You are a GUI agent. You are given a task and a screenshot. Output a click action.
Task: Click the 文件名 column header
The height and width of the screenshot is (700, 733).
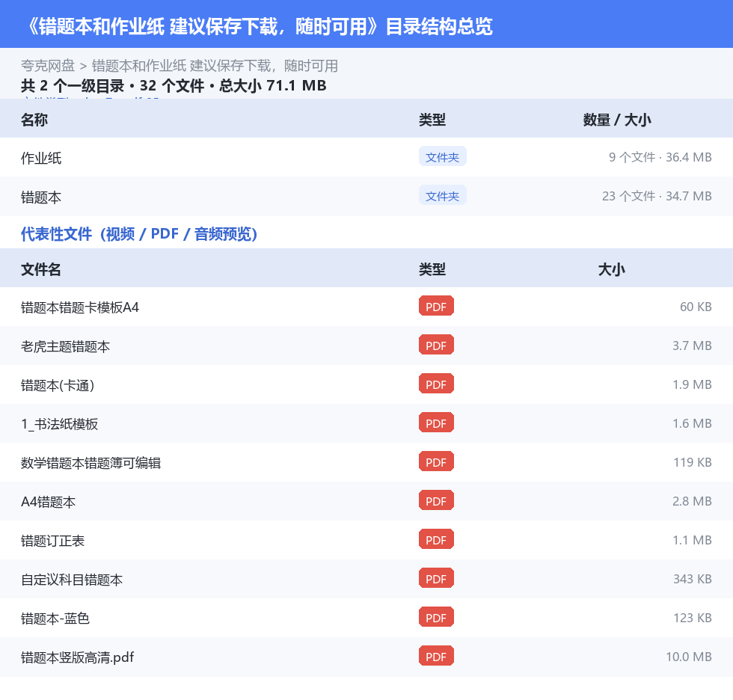pos(40,269)
